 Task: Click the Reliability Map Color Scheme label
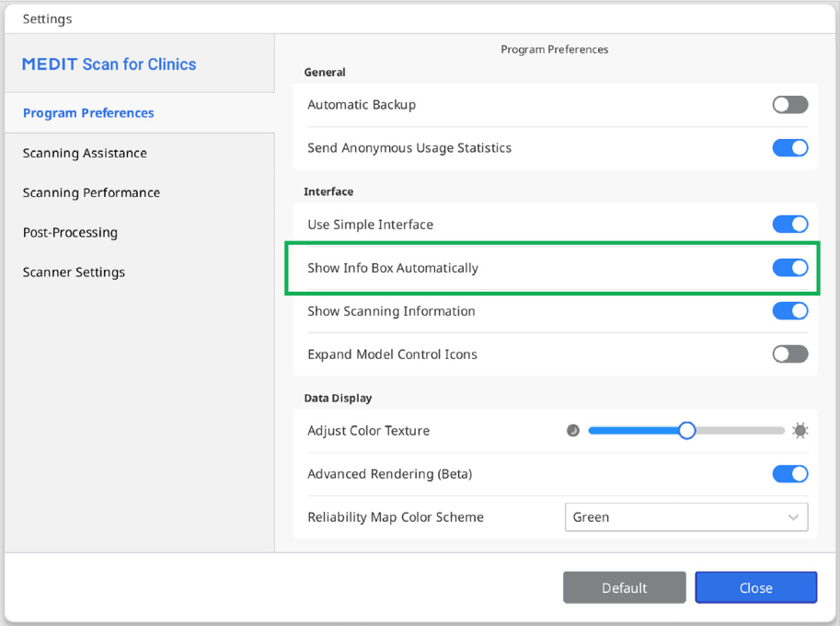pos(396,517)
